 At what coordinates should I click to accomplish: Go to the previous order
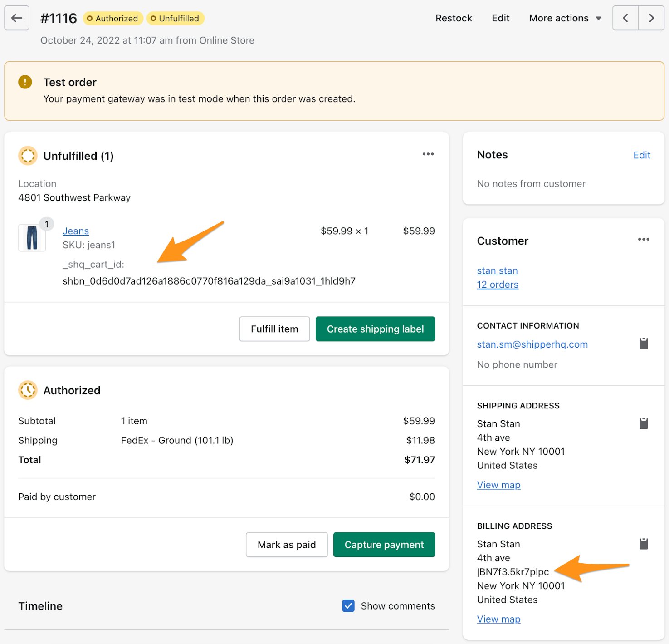(625, 18)
